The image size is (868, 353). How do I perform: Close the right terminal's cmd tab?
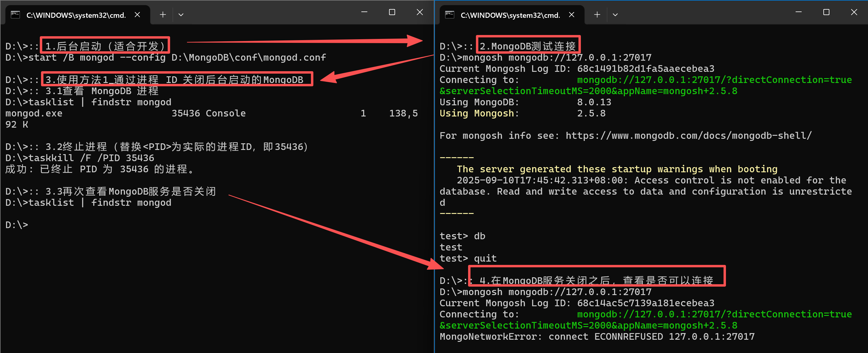572,15
